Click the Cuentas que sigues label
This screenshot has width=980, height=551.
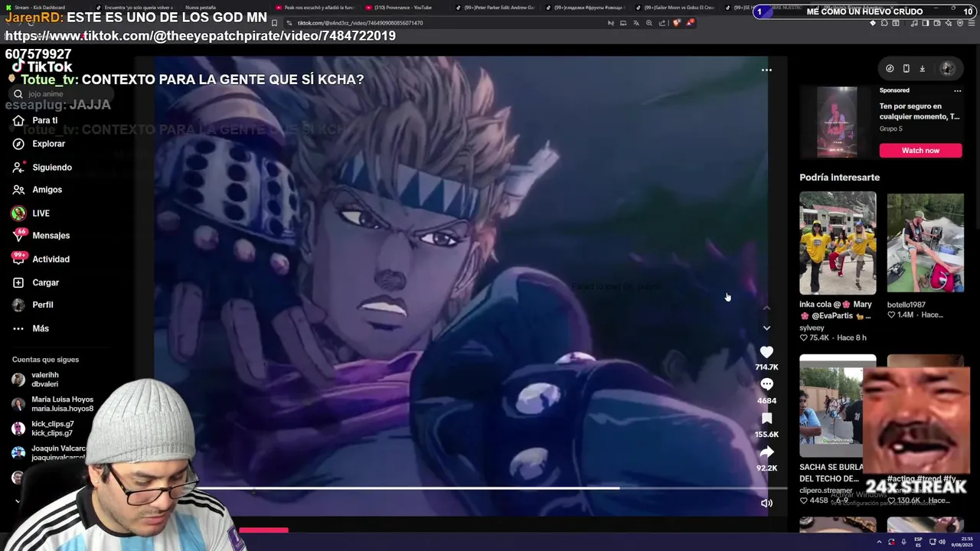point(45,360)
